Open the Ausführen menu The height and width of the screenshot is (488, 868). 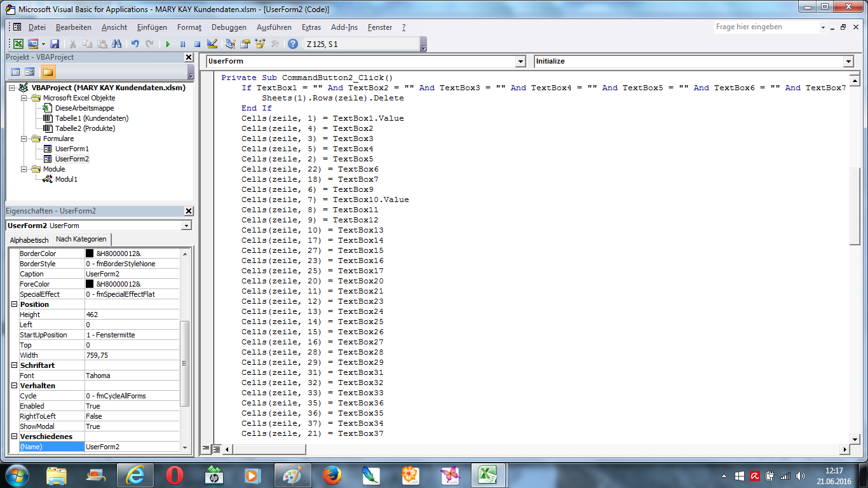tap(274, 27)
